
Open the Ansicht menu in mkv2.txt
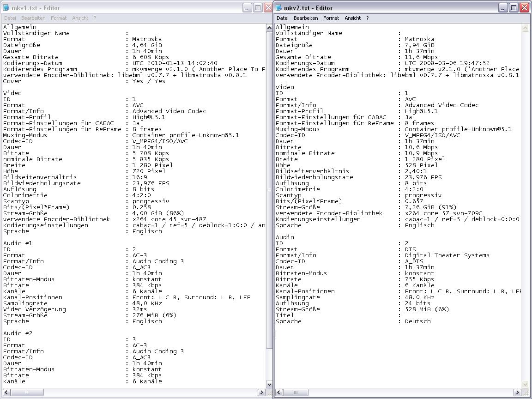pyautogui.click(x=352, y=18)
